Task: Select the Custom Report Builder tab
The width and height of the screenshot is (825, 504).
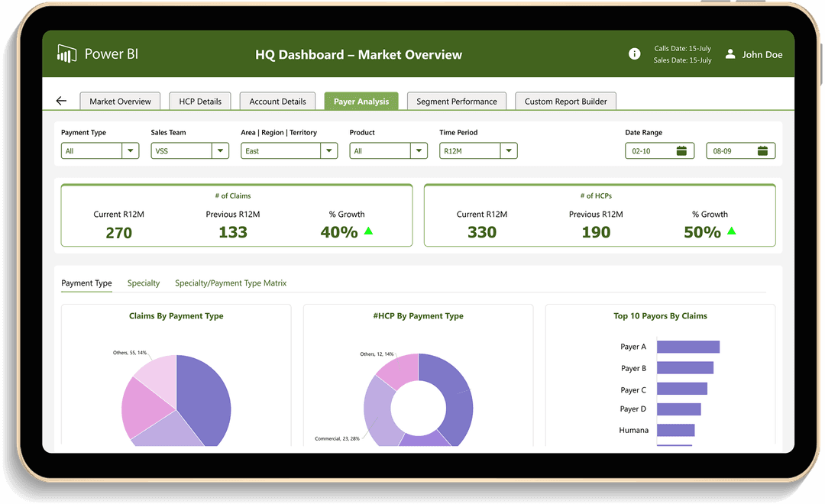Action: tap(565, 101)
